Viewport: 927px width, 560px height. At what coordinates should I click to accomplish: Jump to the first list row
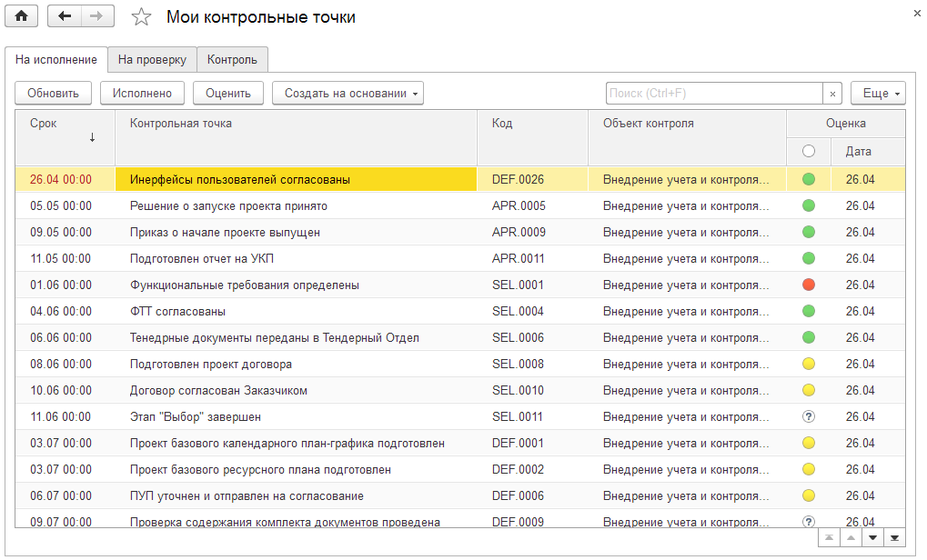point(829,538)
